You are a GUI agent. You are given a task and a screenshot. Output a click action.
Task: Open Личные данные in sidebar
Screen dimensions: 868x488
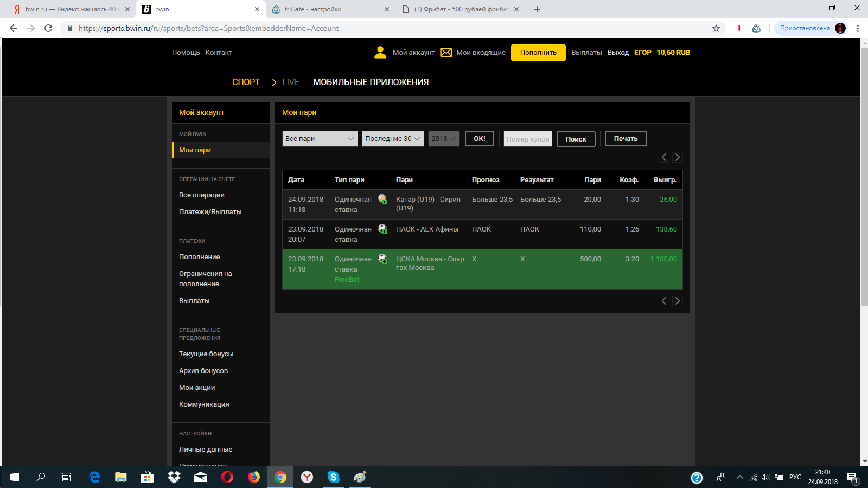coord(206,450)
